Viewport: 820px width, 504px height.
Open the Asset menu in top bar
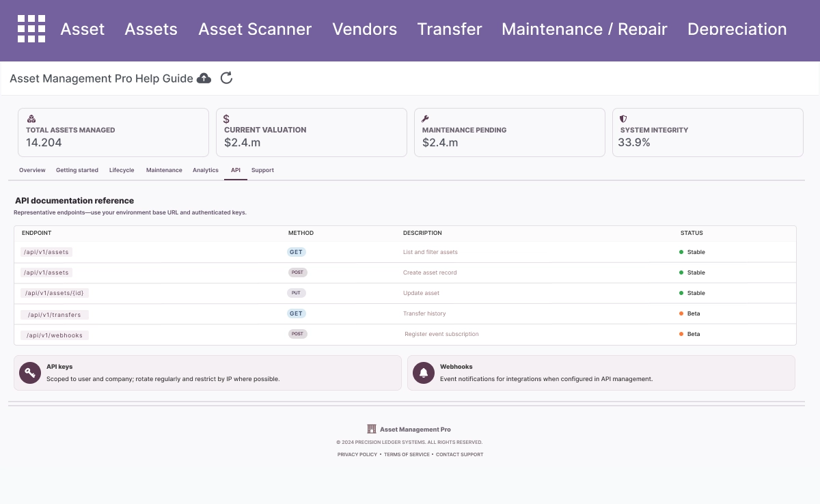point(83,29)
